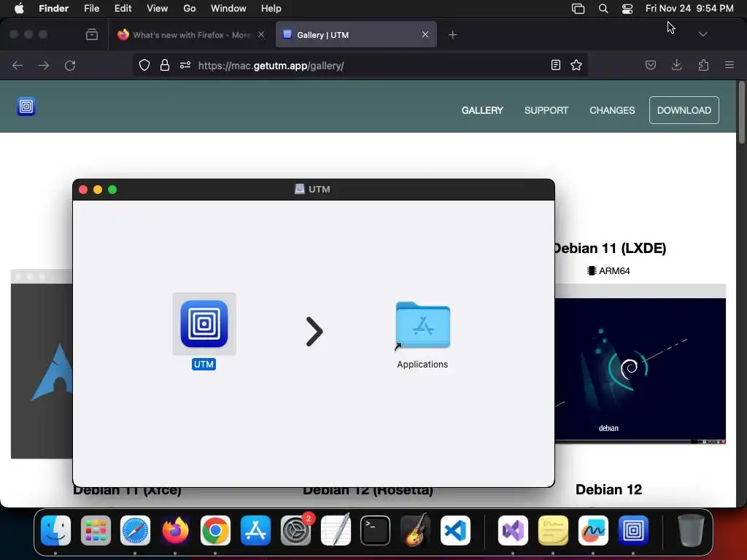Open the Apple menu
The image size is (747, 560).
tap(19, 8)
